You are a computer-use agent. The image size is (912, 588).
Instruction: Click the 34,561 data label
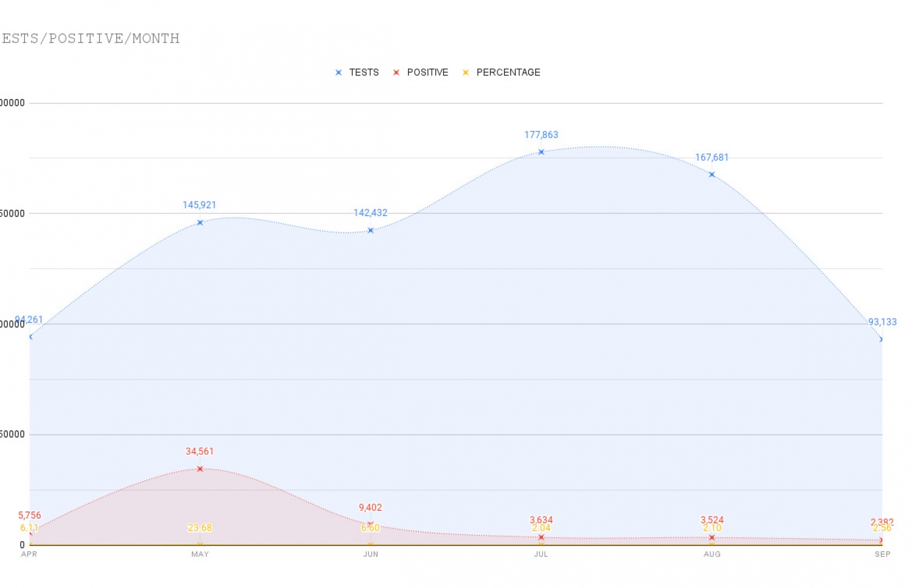[x=199, y=451]
